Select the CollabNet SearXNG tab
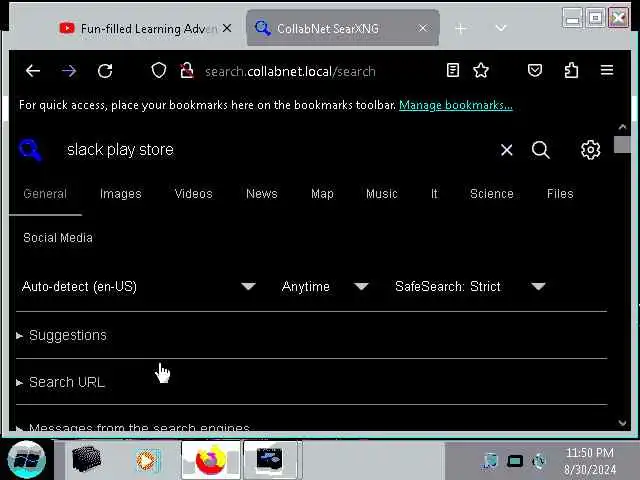This screenshot has height=480, width=640. (x=343, y=28)
